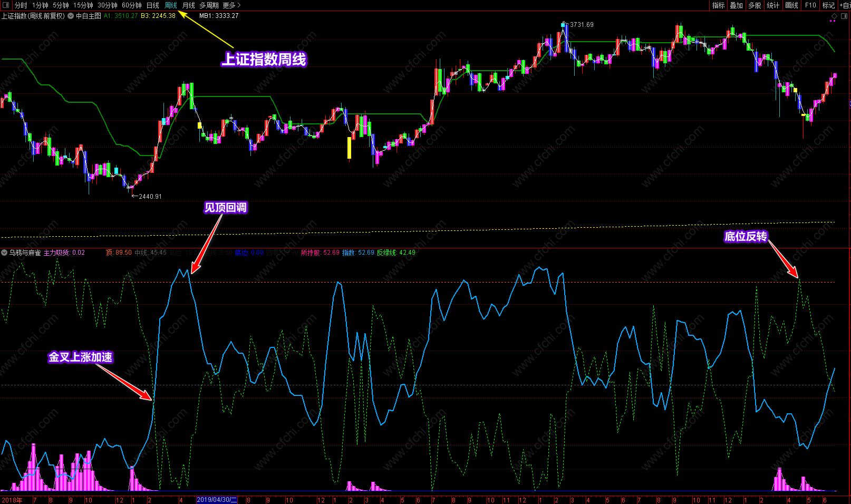Select the 60分钟 period tab
This screenshot has height=504, width=851.
(132, 5)
